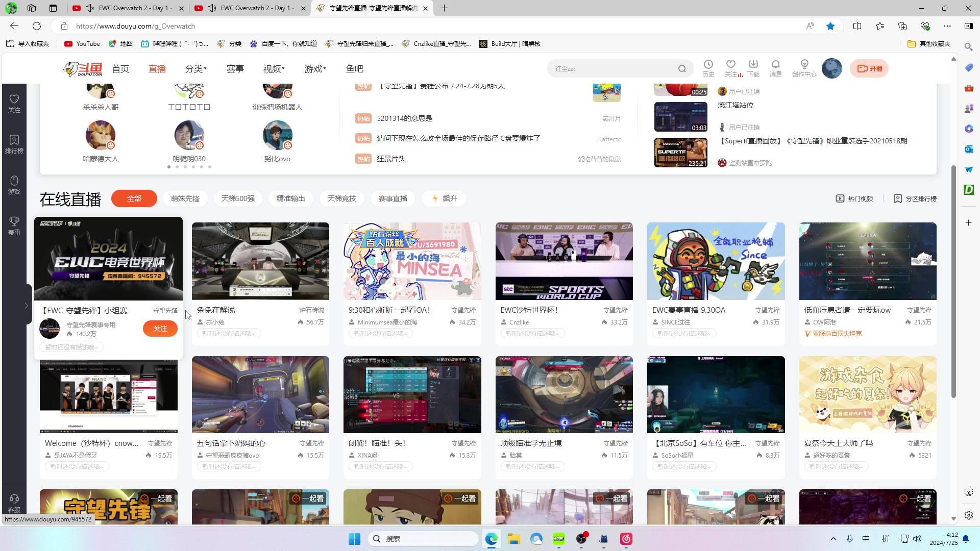The width and height of the screenshot is (980, 551).
Task: Mute the first EWC Overwatch 2 tab
Action: pyautogui.click(x=90, y=8)
